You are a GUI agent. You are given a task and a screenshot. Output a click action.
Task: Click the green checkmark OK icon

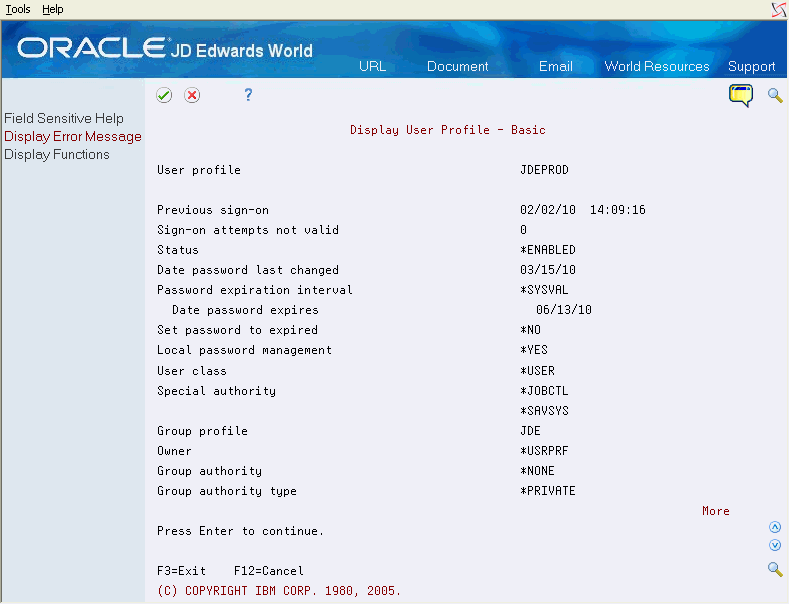click(164, 95)
